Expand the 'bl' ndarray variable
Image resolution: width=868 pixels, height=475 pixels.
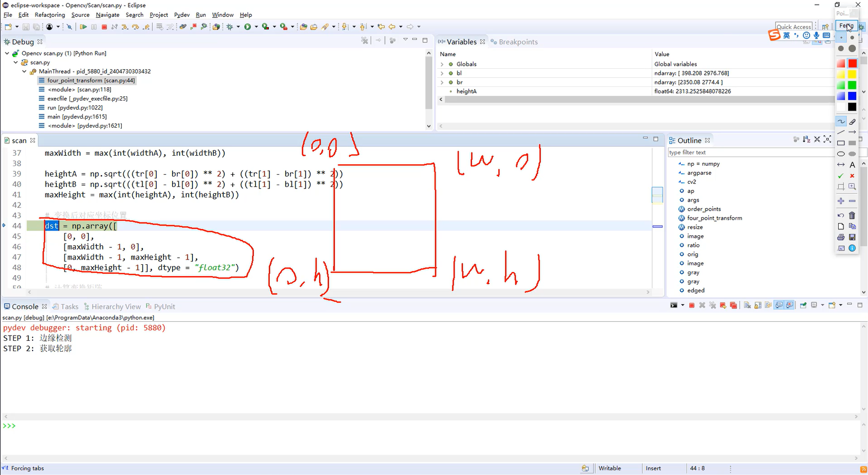click(442, 74)
